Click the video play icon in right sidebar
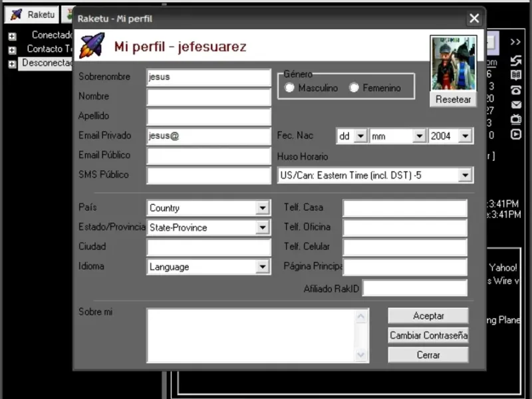This screenshot has width=532, height=399. pyautogui.click(x=516, y=135)
